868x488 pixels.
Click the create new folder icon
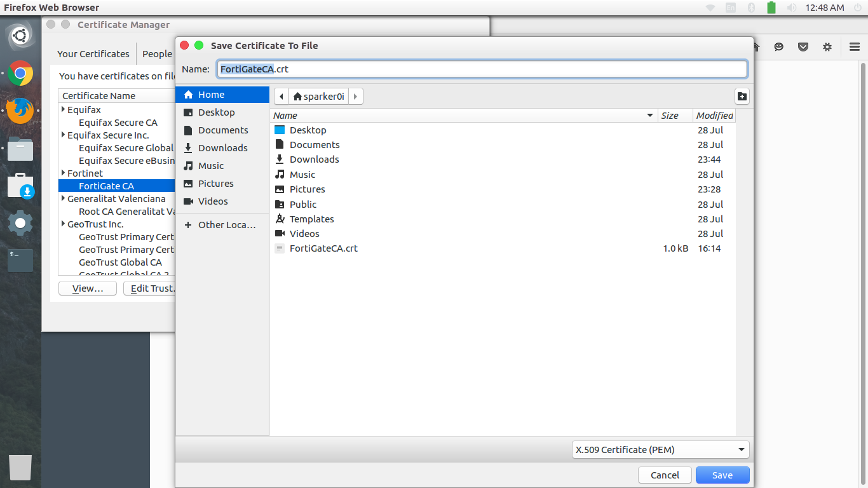pyautogui.click(x=742, y=96)
